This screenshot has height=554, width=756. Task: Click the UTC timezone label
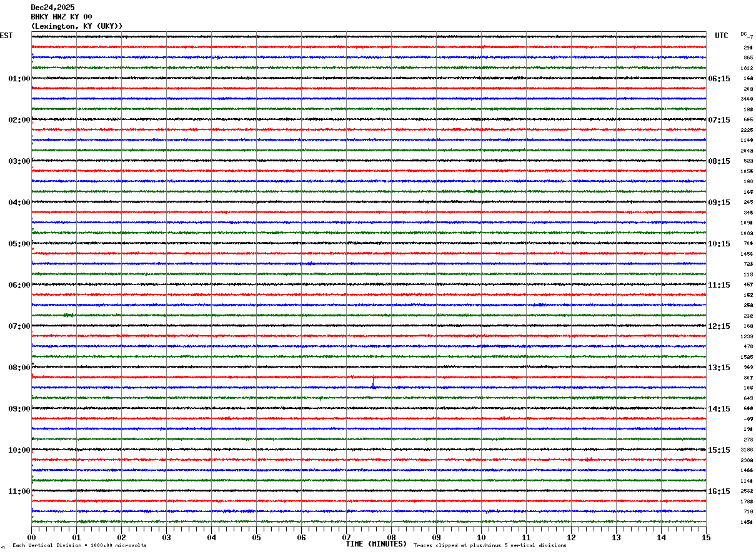[x=722, y=36]
